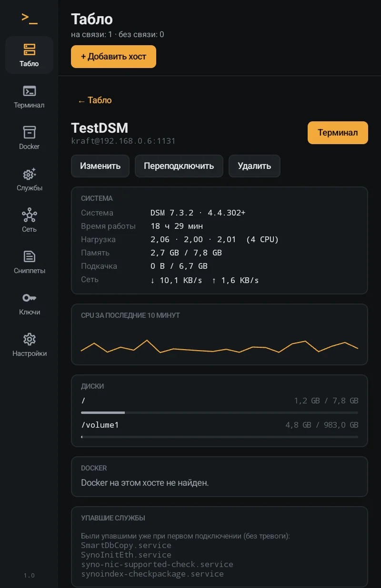The width and height of the screenshot is (381, 588).
Task: Open the Ключи sidebar icon
Action: [x=29, y=298]
